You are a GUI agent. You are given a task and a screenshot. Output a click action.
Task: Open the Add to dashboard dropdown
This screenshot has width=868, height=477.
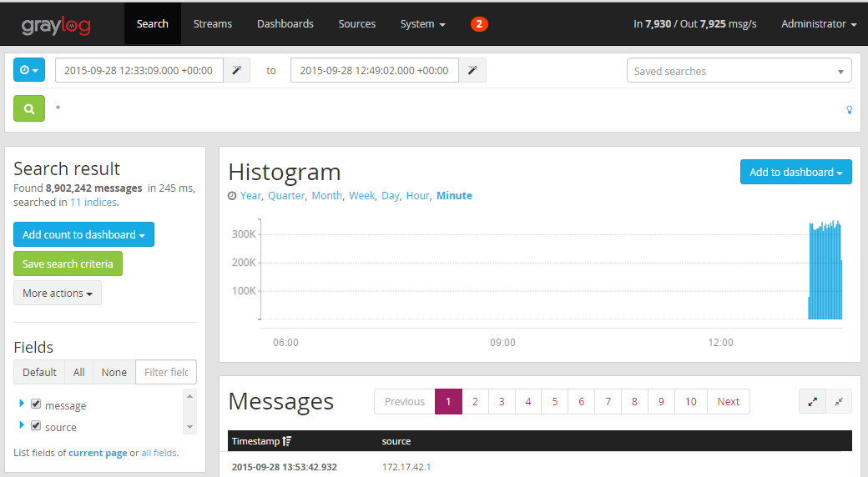tap(796, 172)
